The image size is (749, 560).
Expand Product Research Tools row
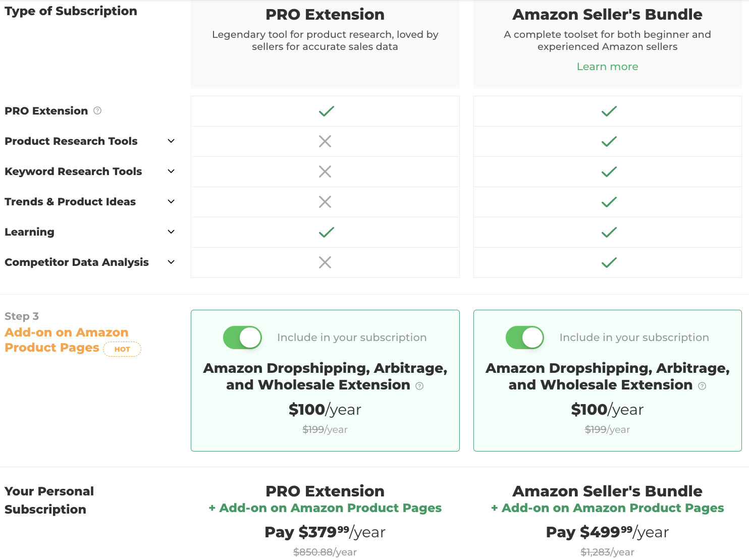coord(171,141)
